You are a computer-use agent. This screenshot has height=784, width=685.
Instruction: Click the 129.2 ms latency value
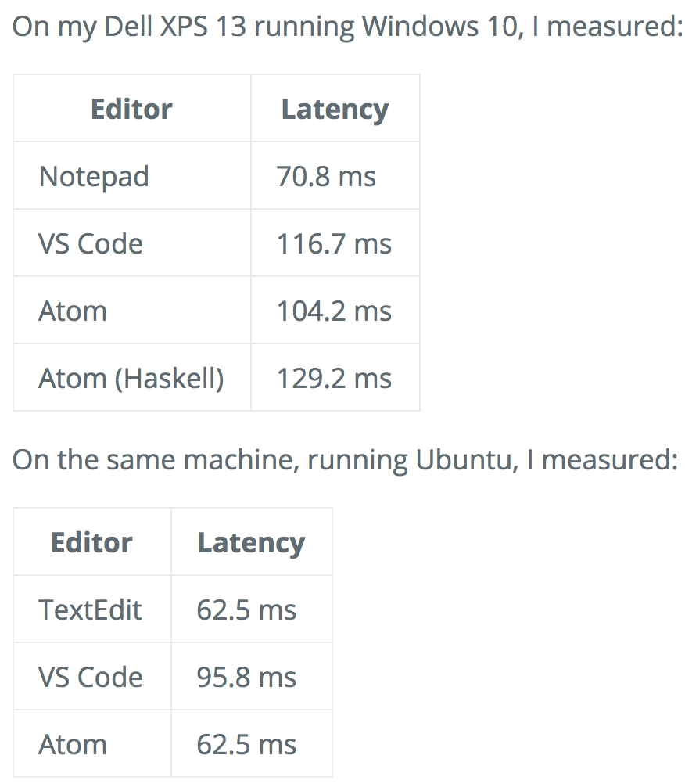334,378
